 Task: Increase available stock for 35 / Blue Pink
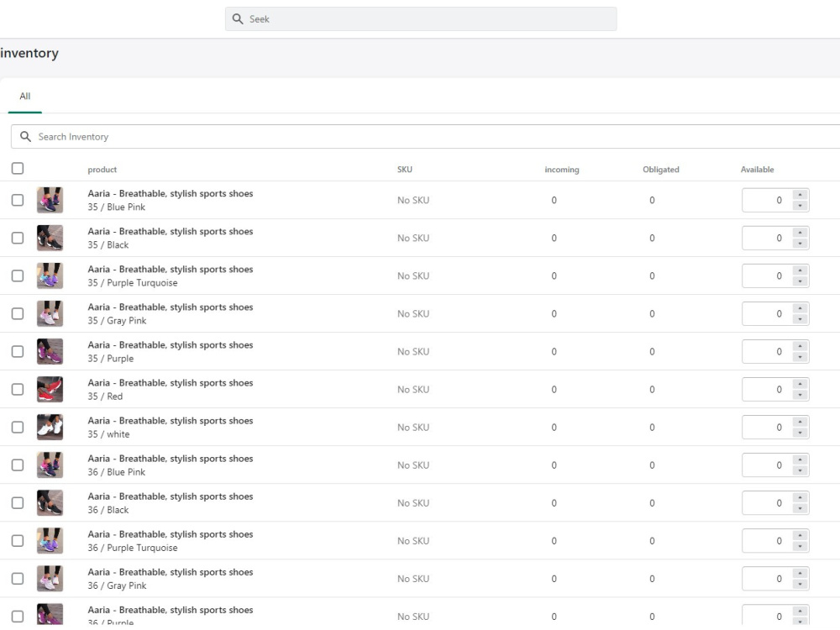800,195
